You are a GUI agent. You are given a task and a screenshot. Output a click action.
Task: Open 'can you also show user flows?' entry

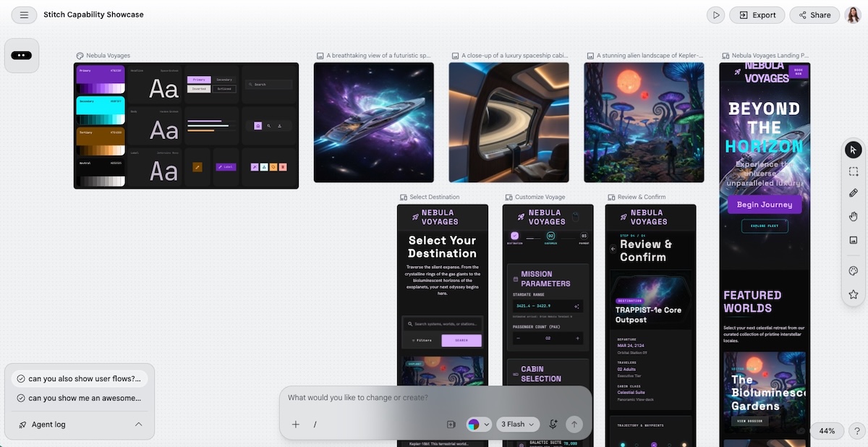[x=80, y=379]
